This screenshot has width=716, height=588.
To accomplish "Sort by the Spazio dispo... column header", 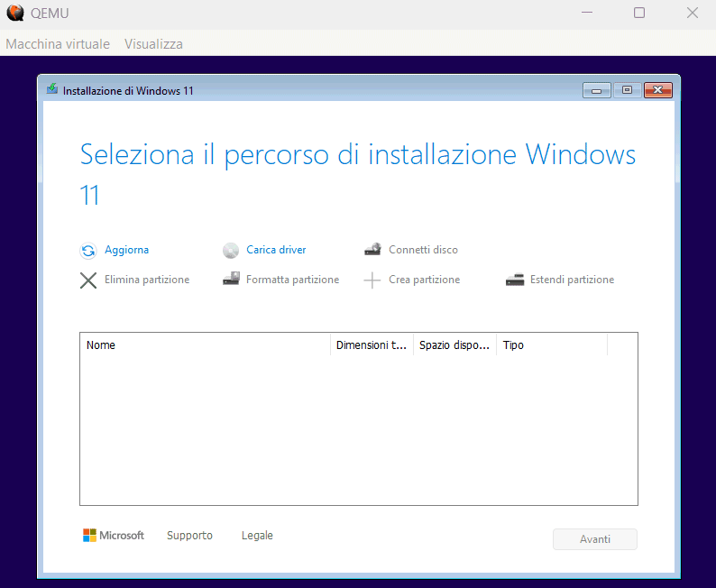I will click(x=454, y=345).
